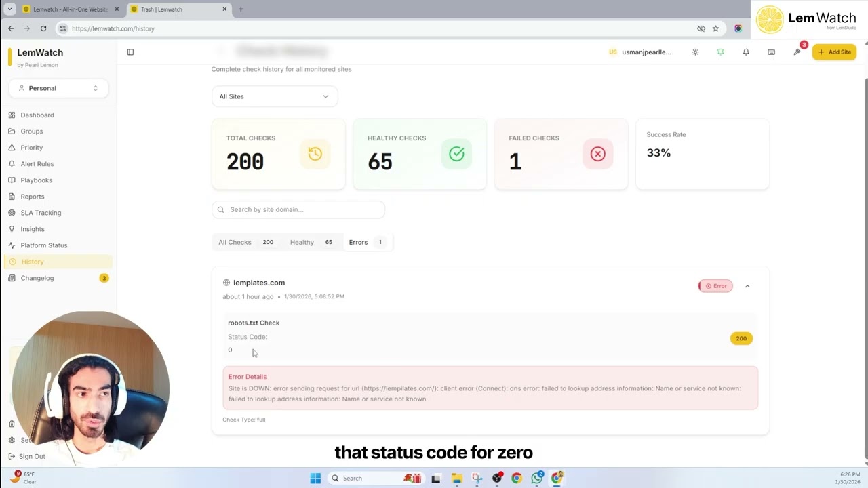Click the taskbar Search box

[375, 479]
